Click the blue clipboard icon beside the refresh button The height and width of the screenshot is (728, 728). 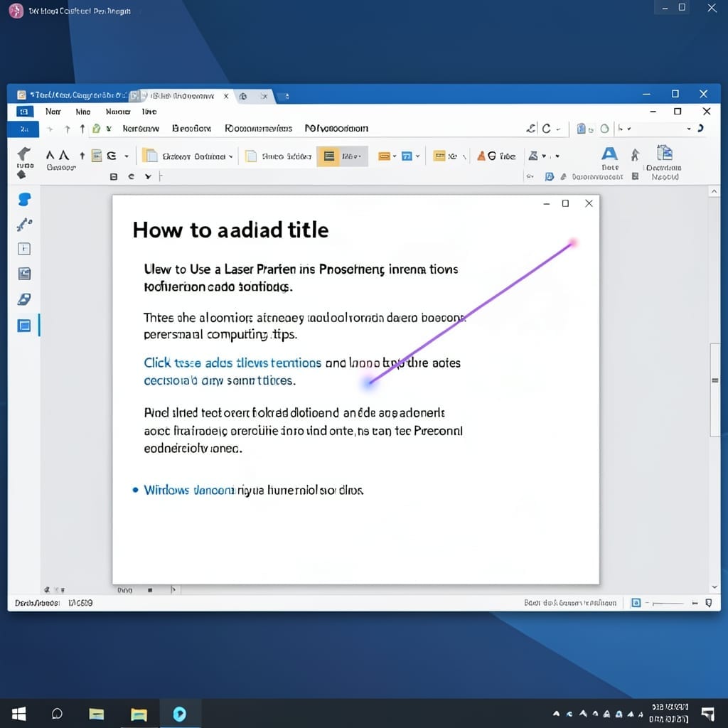coord(581,129)
